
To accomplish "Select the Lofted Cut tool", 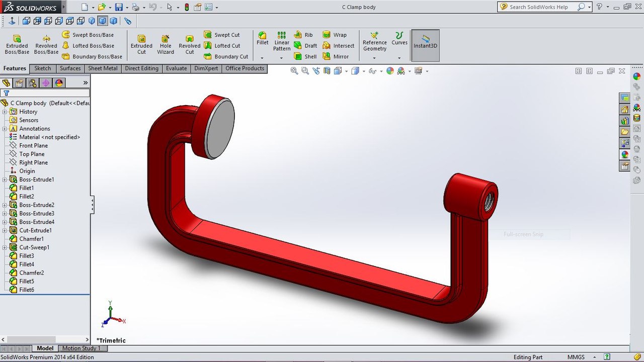I will click(x=222, y=46).
